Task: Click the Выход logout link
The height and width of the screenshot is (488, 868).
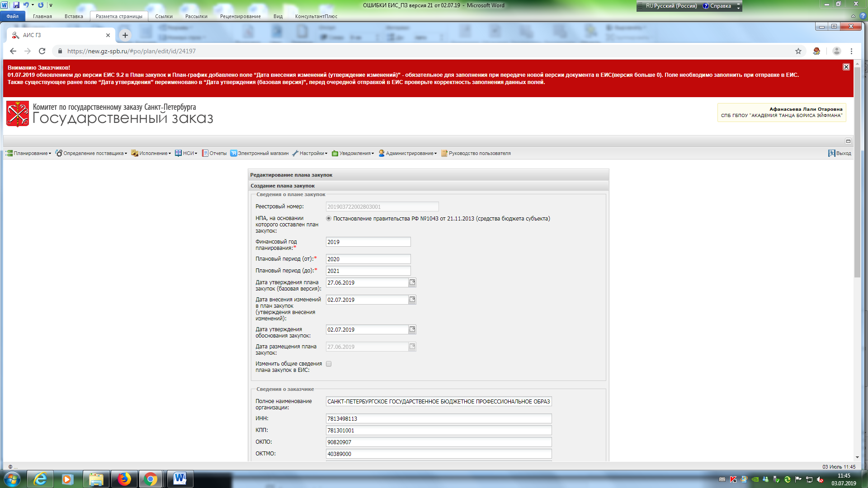Action: [840, 153]
